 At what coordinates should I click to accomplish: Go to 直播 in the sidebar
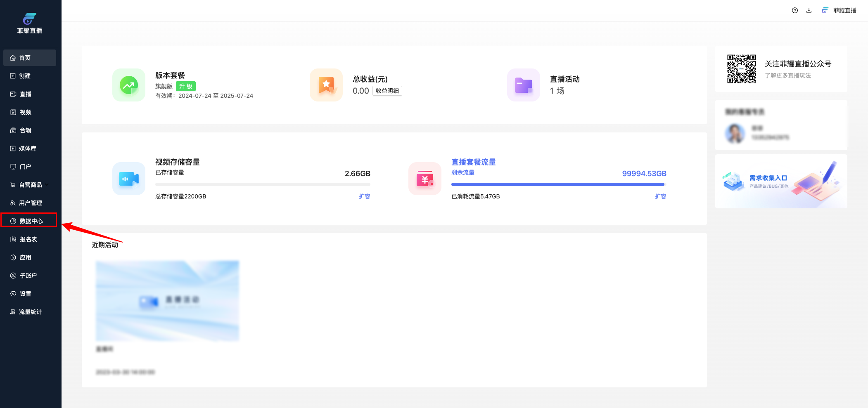(26, 94)
